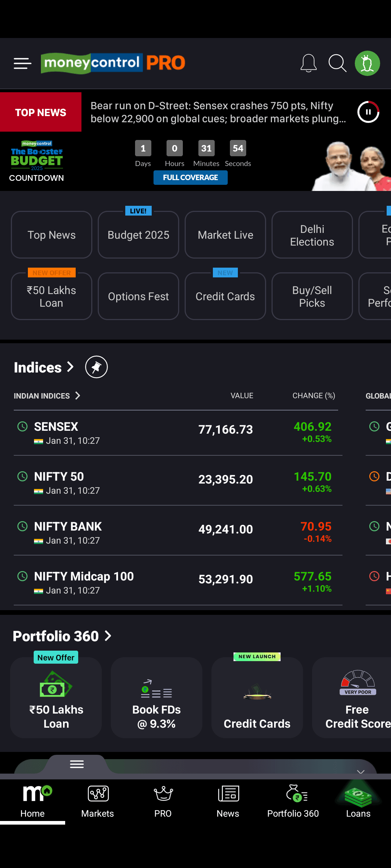Open Budget 2025 live chip
This screenshot has height=868, width=391.
pyautogui.click(x=138, y=235)
